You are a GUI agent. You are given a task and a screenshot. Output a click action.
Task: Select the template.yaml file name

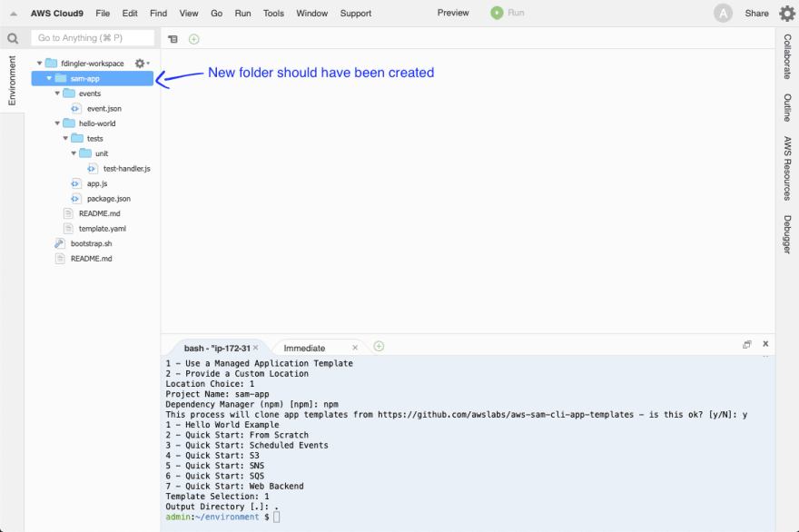(102, 229)
